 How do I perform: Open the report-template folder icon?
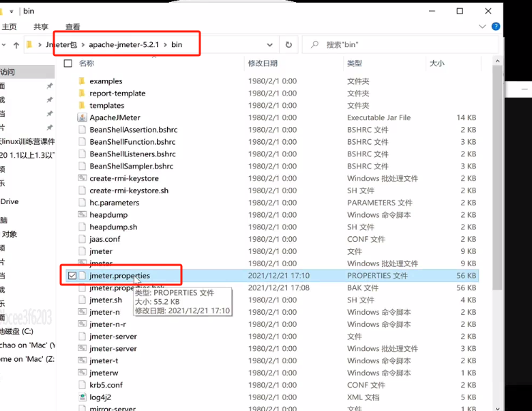pos(82,93)
